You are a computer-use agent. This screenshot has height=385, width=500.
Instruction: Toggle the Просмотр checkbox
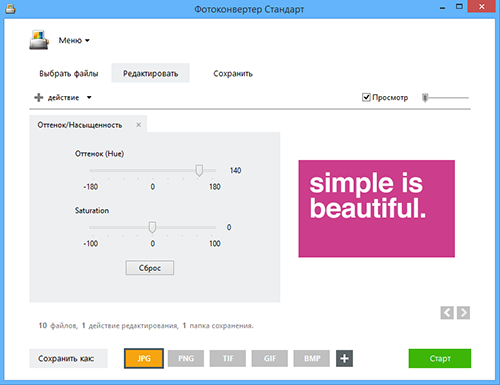(x=366, y=97)
